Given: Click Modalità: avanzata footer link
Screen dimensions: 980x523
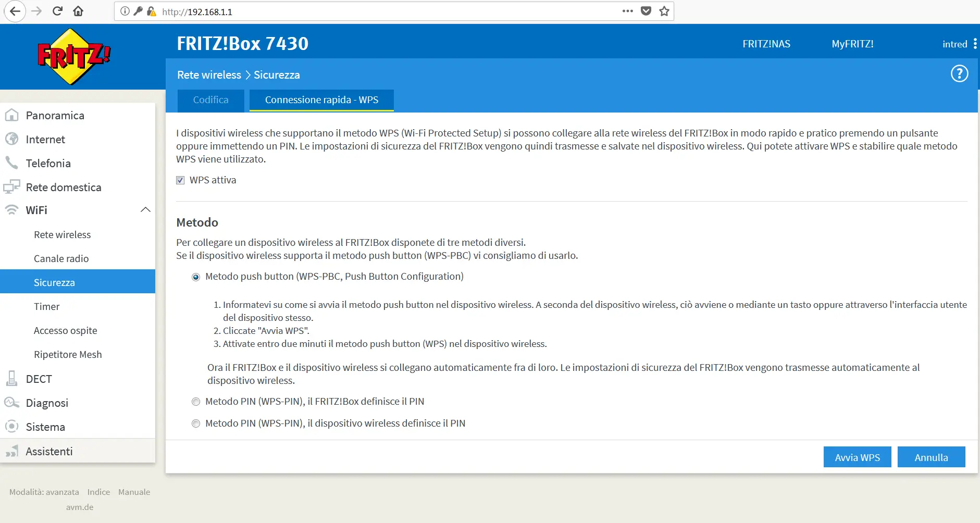Looking at the screenshot, I should tap(44, 492).
